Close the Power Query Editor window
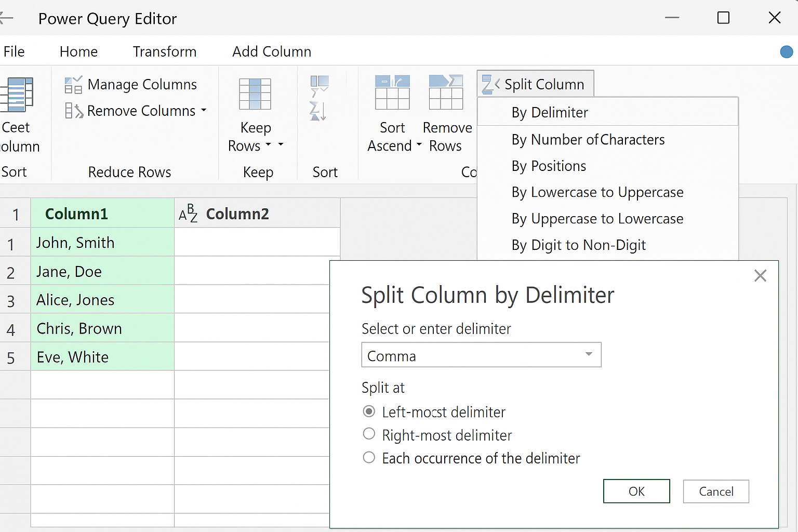 (x=774, y=18)
